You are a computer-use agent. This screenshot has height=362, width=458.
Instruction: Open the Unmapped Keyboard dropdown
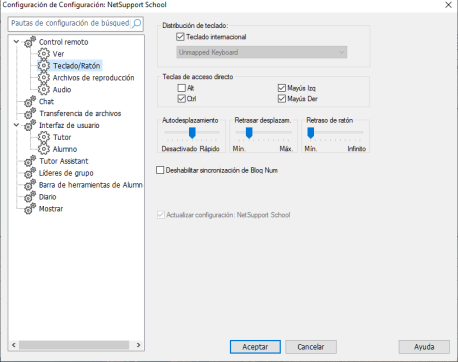click(262, 52)
